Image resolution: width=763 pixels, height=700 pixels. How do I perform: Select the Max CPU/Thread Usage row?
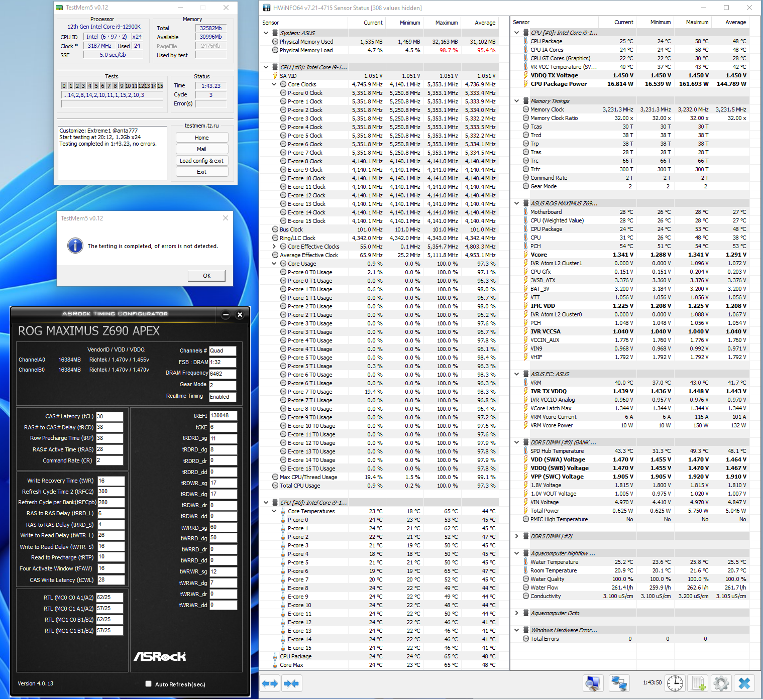[385, 477]
